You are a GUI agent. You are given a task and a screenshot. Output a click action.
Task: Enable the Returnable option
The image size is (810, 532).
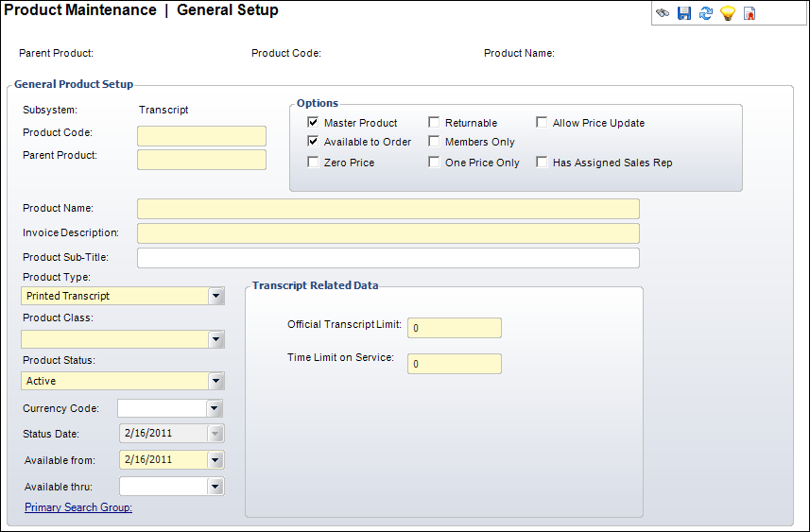coord(434,123)
